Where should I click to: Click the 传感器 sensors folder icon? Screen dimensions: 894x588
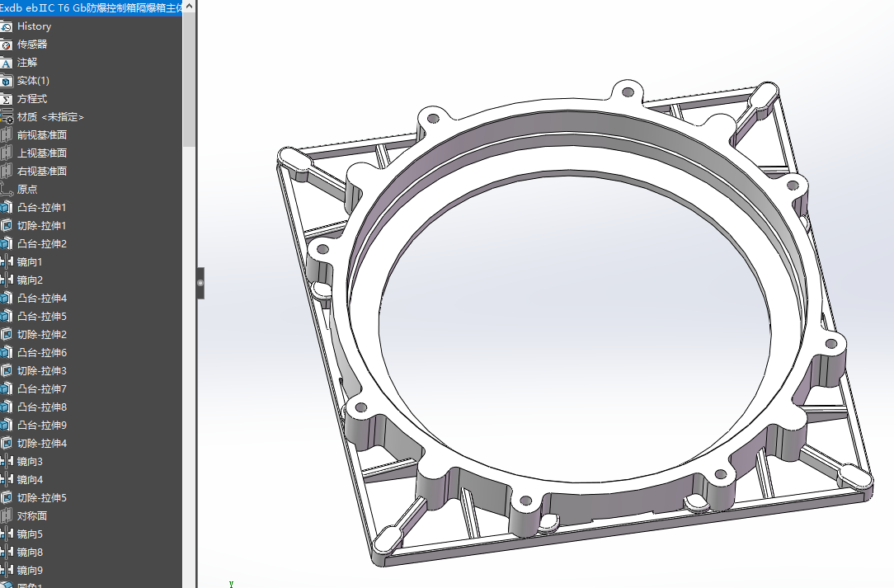(x=7, y=45)
